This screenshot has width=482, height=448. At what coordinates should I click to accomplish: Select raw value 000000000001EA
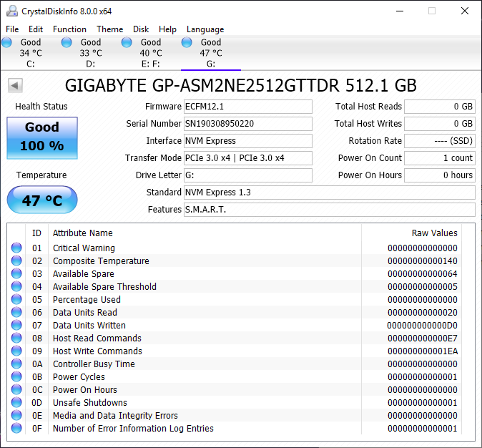pyautogui.click(x=423, y=351)
